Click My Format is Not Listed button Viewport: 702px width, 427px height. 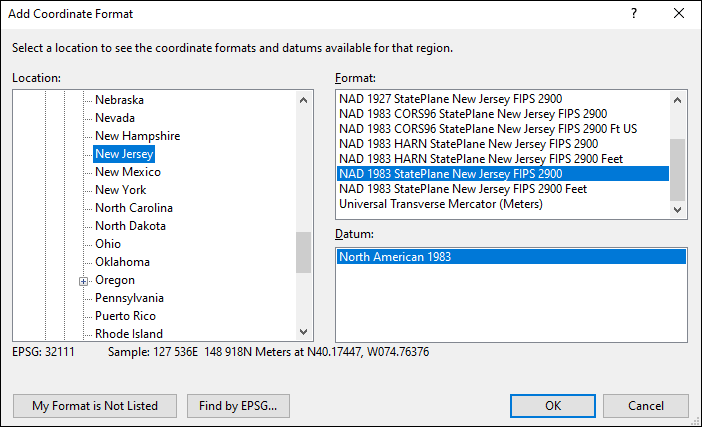[x=95, y=406]
